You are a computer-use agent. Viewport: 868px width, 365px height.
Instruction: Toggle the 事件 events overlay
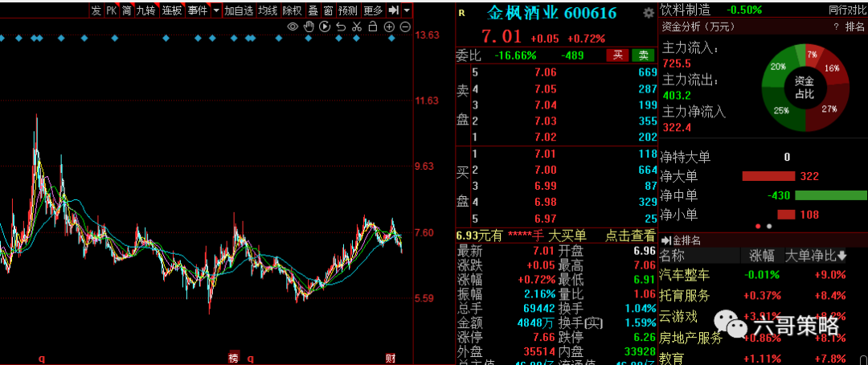(197, 10)
